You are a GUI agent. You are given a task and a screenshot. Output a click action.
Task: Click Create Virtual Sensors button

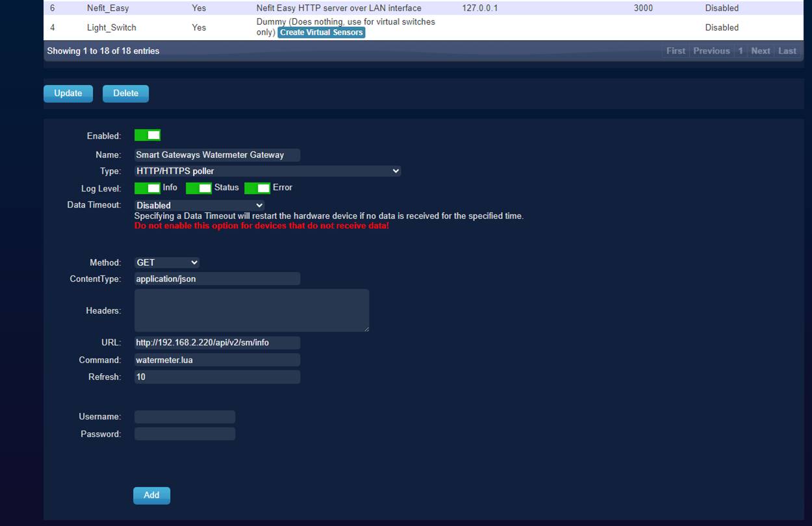321,32
